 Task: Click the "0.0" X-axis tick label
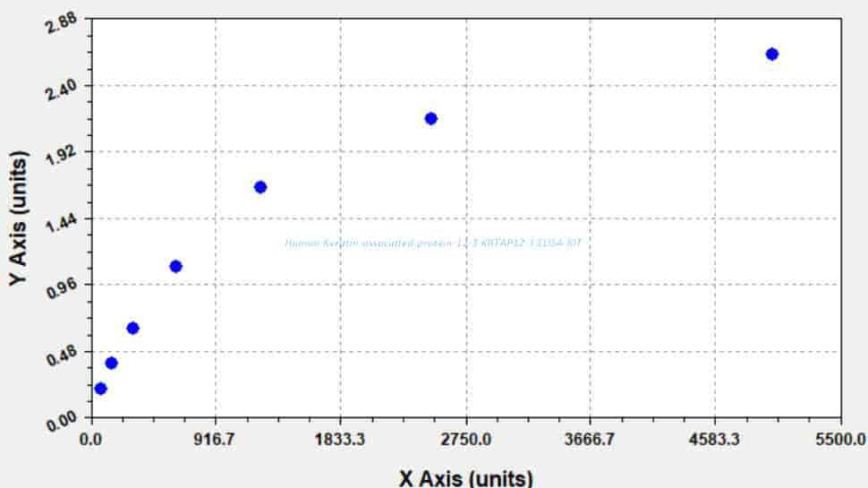(90, 440)
